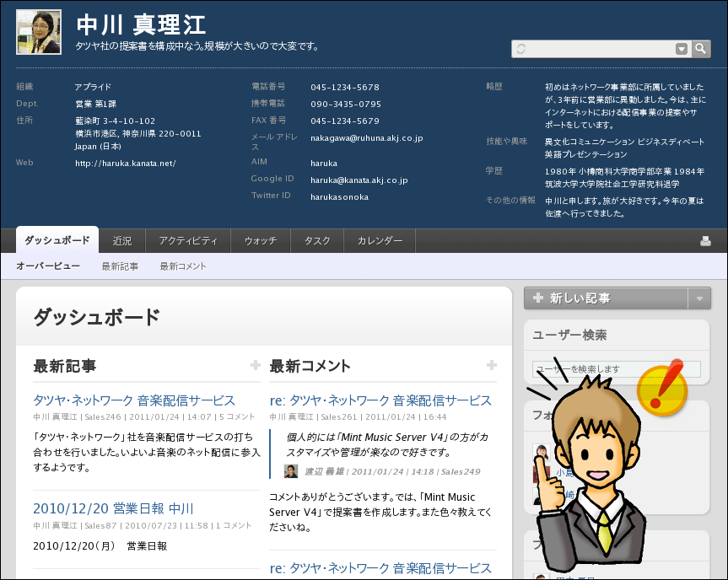Viewport: 728px width, 580px height.
Task: Show the 最新記事 sub-tab
Action: click(120, 266)
